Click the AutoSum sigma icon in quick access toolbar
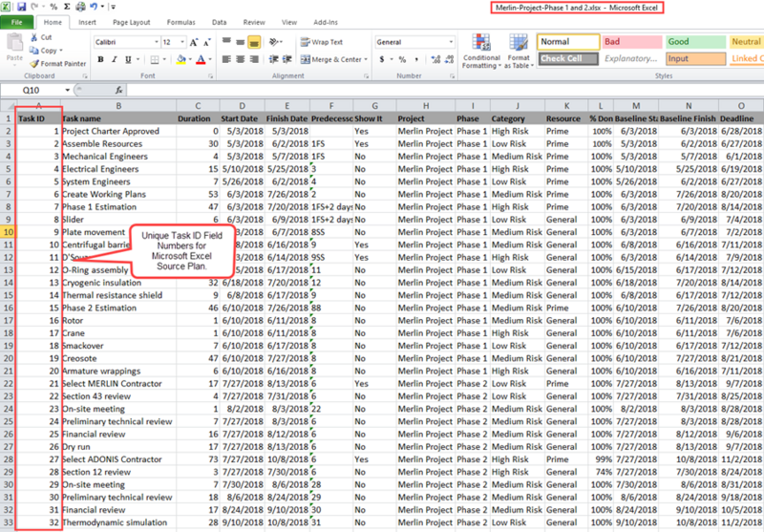764x532 pixels. click(x=67, y=7)
